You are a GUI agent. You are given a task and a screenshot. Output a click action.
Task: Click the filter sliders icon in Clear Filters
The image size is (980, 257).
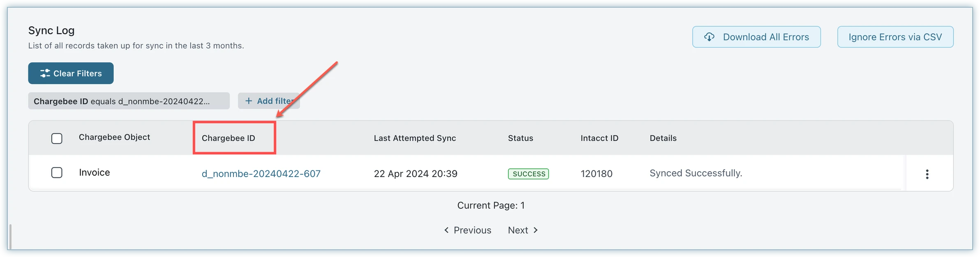click(45, 73)
